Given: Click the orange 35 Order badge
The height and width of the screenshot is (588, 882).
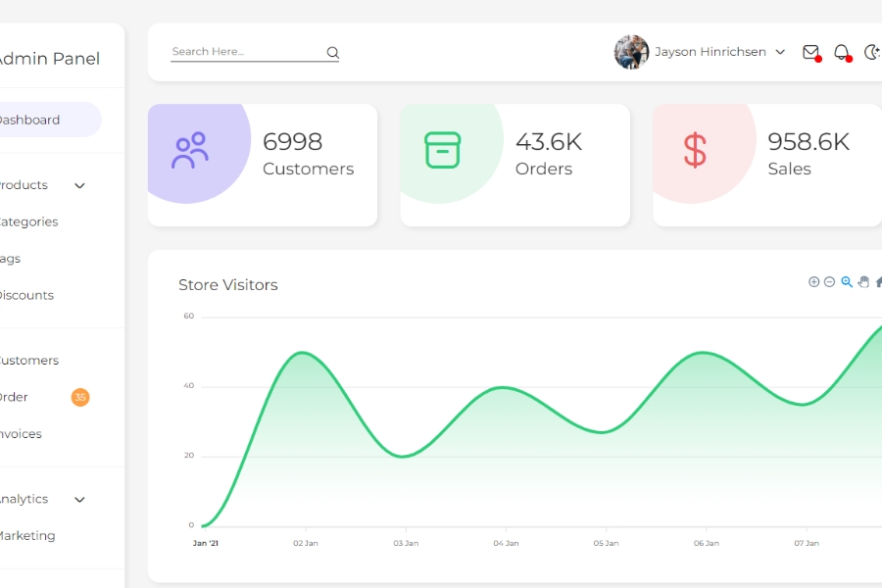Looking at the screenshot, I should (80, 398).
